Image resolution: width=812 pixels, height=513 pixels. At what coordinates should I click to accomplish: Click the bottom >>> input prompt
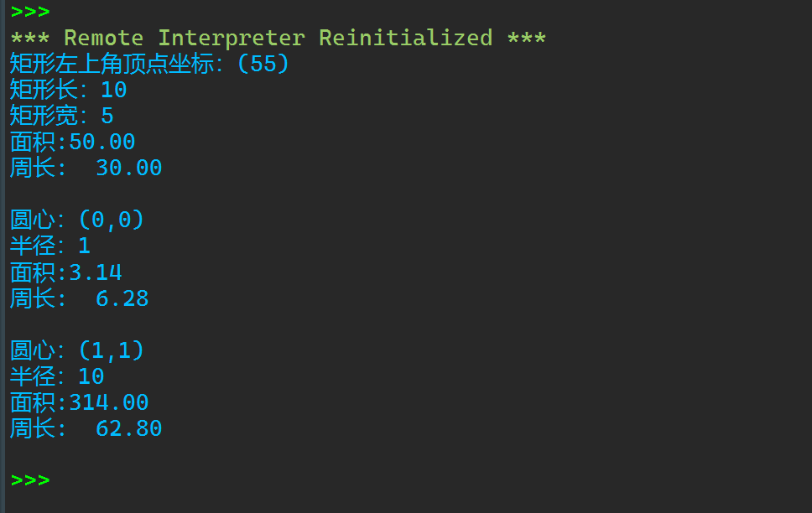click(30, 480)
